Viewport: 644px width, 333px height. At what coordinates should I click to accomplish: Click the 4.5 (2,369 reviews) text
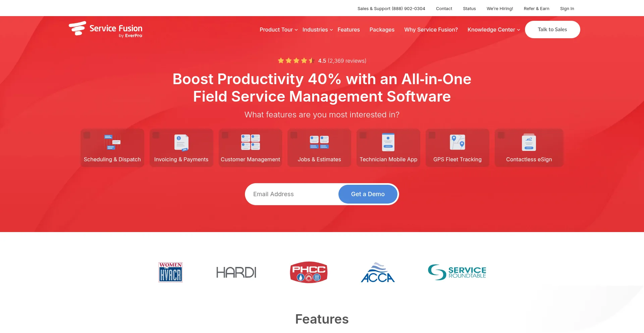(x=342, y=61)
